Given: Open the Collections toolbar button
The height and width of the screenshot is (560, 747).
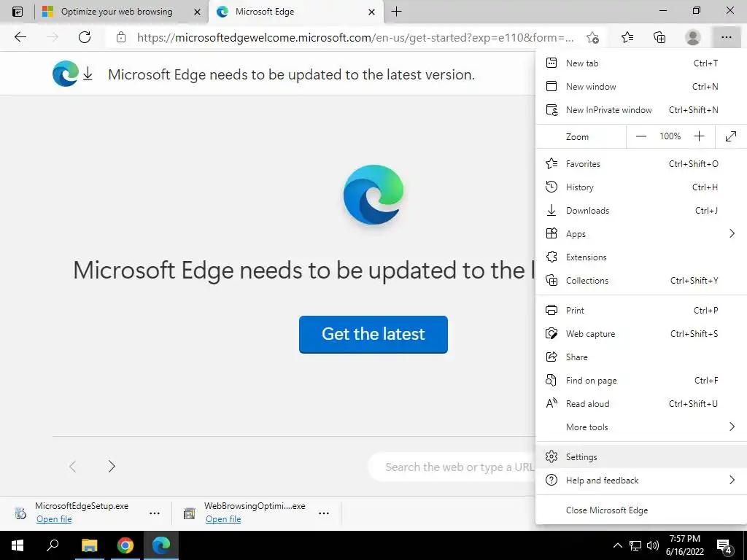Looking at the screenshot, I should (x=659, y=37).
